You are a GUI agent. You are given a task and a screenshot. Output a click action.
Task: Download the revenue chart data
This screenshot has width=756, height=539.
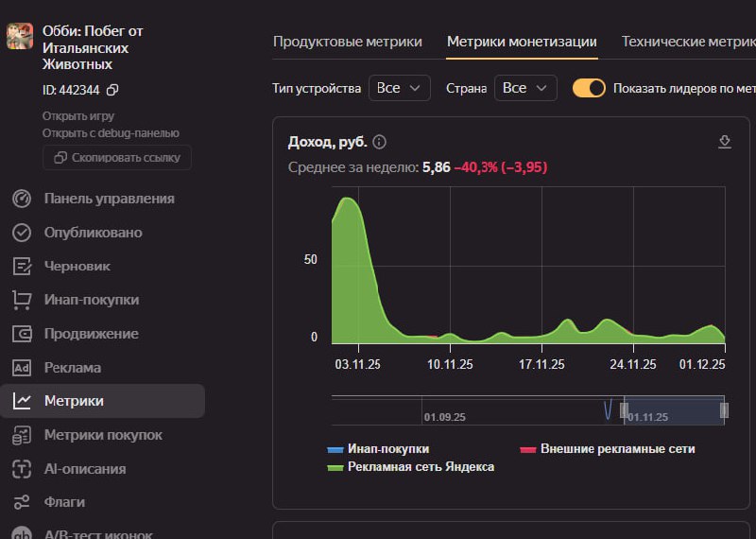click(725, 142)
